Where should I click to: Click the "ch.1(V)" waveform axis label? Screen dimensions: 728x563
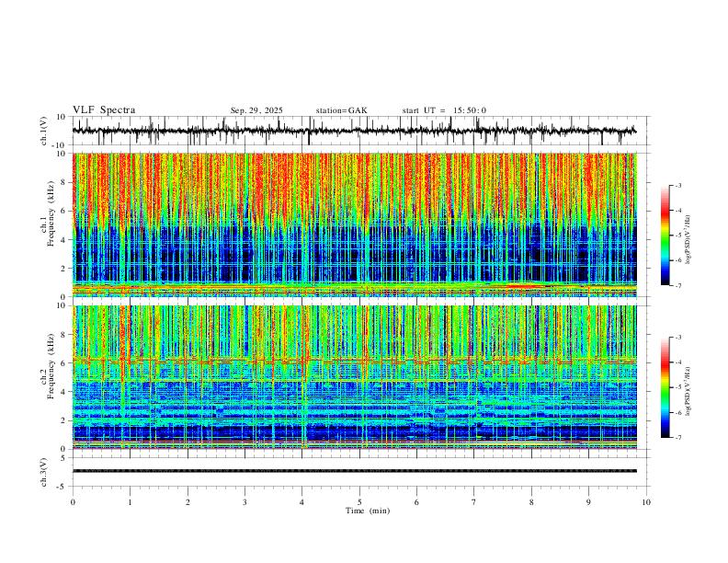(x=44, y=131)
